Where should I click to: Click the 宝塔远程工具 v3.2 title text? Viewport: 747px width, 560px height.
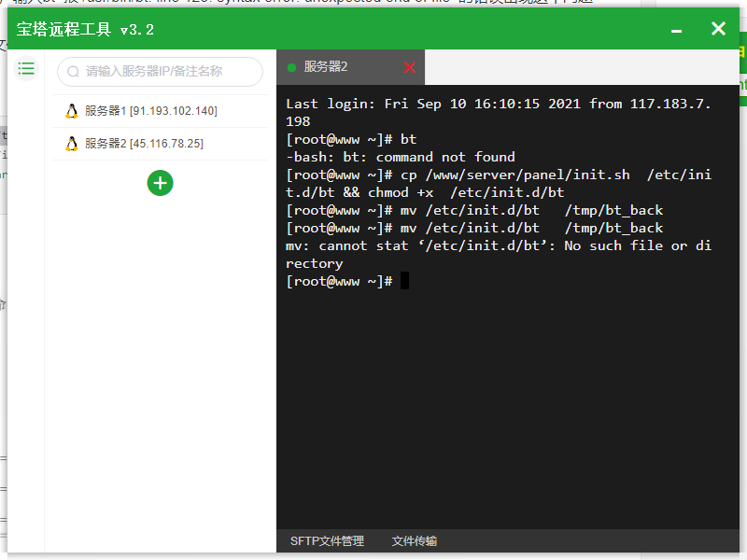click(x=85, y=30)
